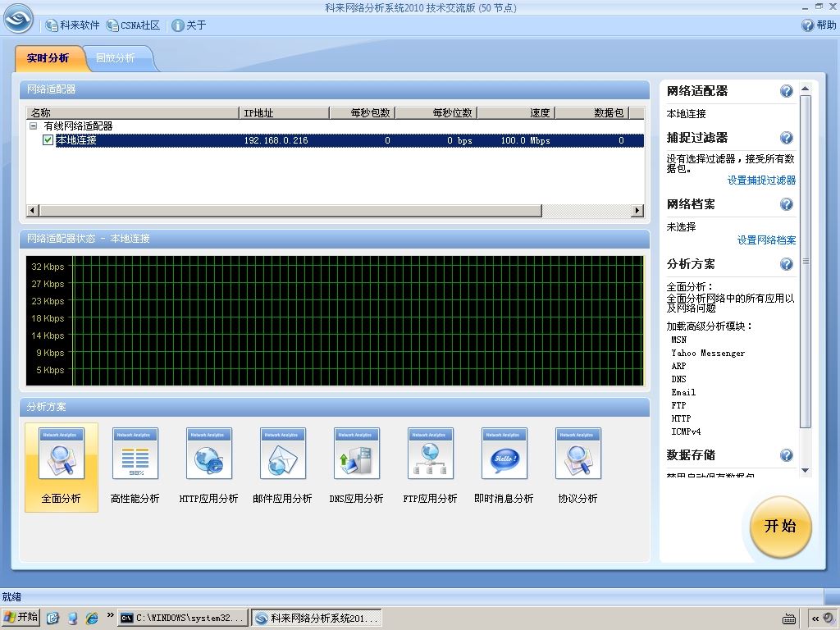Open help for 分析方案 section
The image size is (840, 630).
pos(786,264)
